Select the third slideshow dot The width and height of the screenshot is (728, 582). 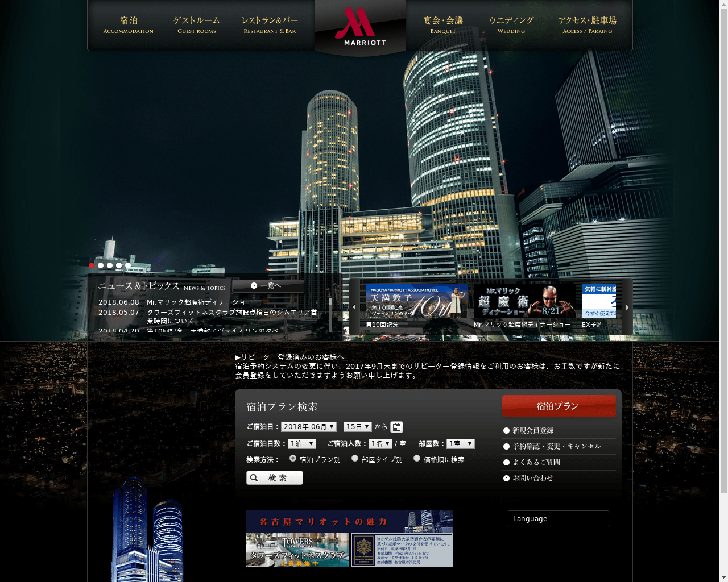(x=110, y=265)
